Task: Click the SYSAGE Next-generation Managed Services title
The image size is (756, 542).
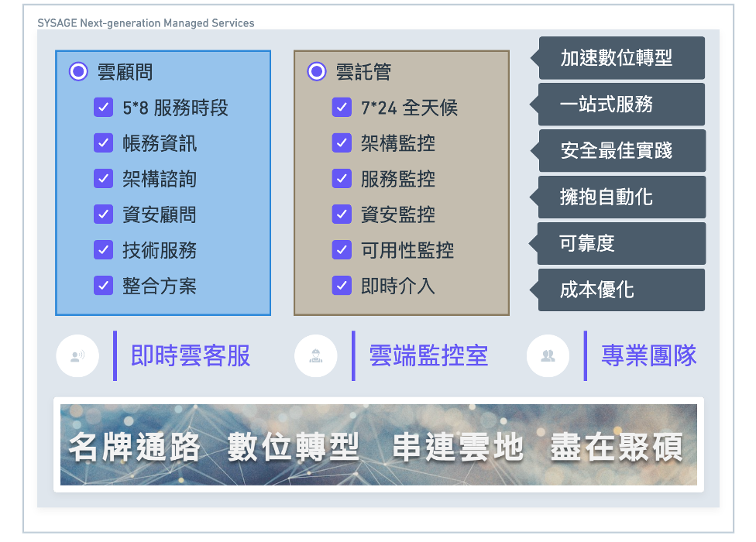Action: tap(146, 23)
